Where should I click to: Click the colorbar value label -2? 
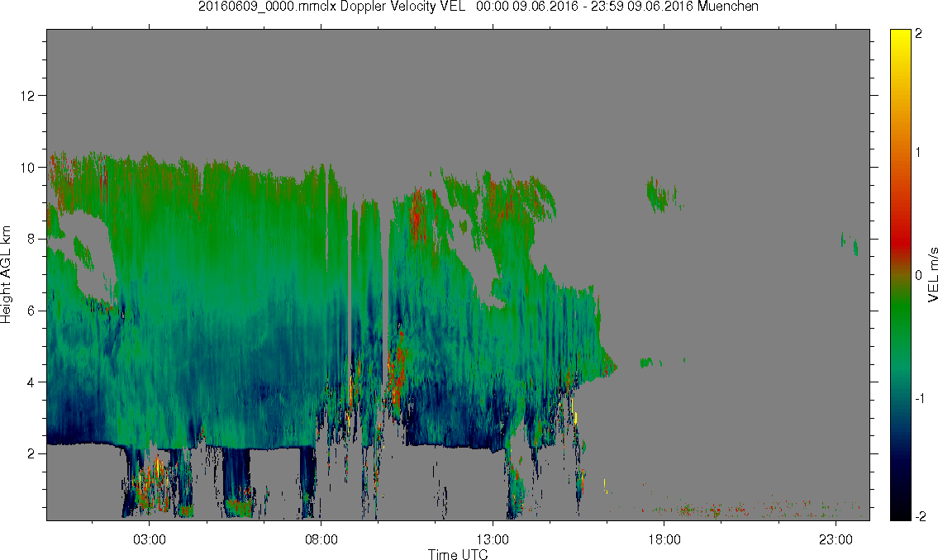[x=919, y=516]
